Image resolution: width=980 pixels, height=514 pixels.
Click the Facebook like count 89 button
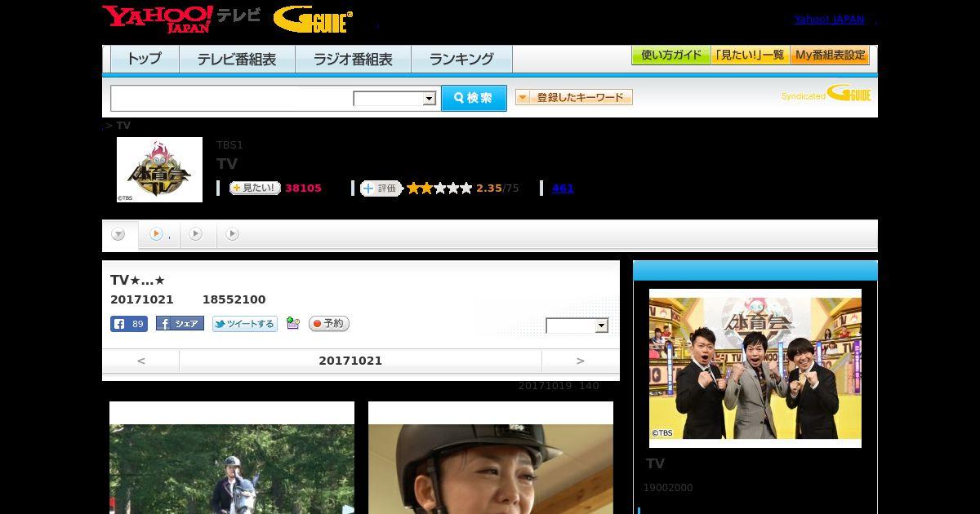pos(129,324)
